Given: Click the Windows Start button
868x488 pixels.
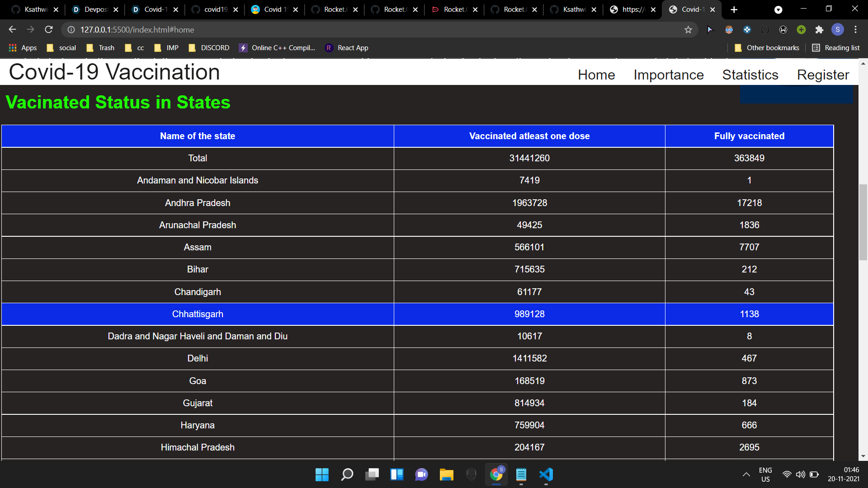Looking at the screenshot, I should pyautogui.click(x=322, y=474).
